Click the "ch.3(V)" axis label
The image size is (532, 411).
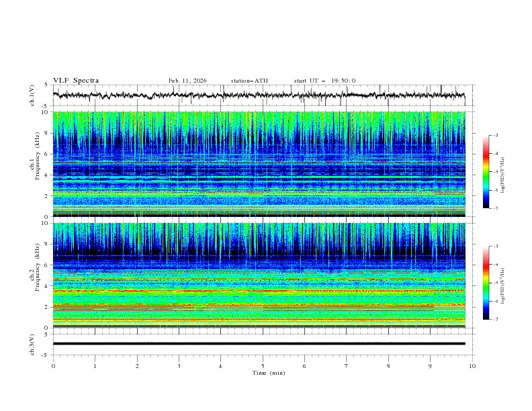pos(32,345)
